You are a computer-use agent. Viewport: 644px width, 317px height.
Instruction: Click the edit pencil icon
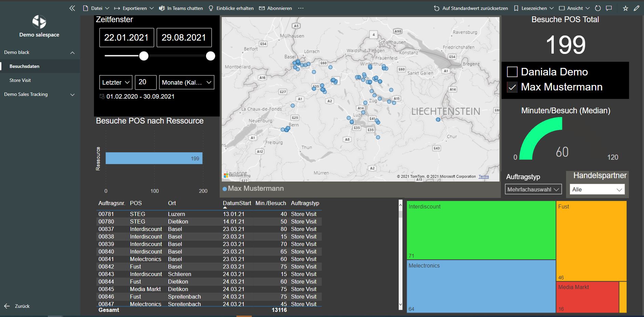coord(636,8)
